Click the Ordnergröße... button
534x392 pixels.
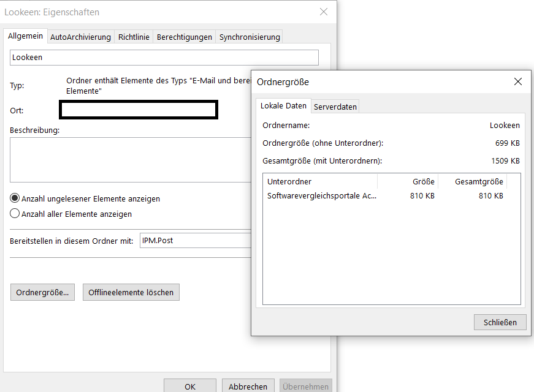coord(42,292)
